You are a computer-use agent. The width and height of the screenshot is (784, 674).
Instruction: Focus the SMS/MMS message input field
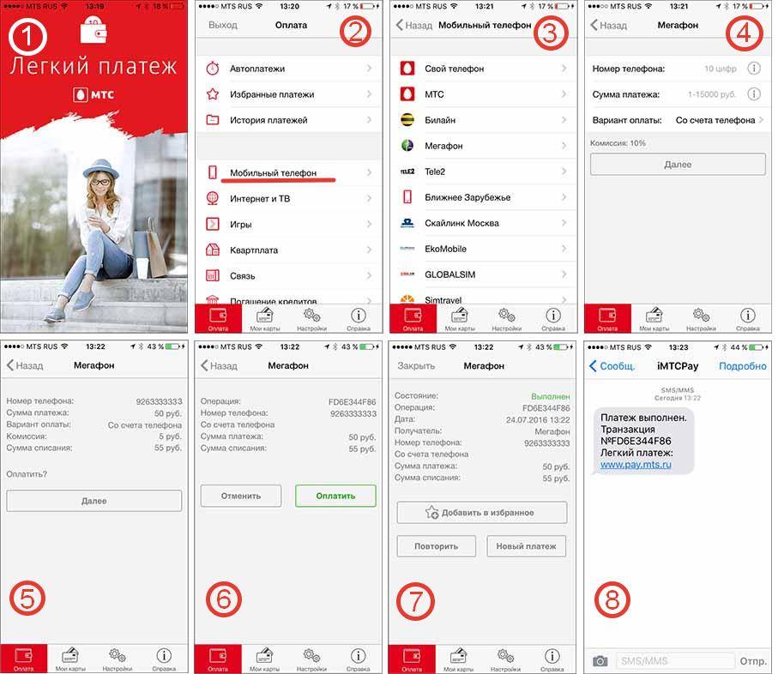click(x=675, y=661)
